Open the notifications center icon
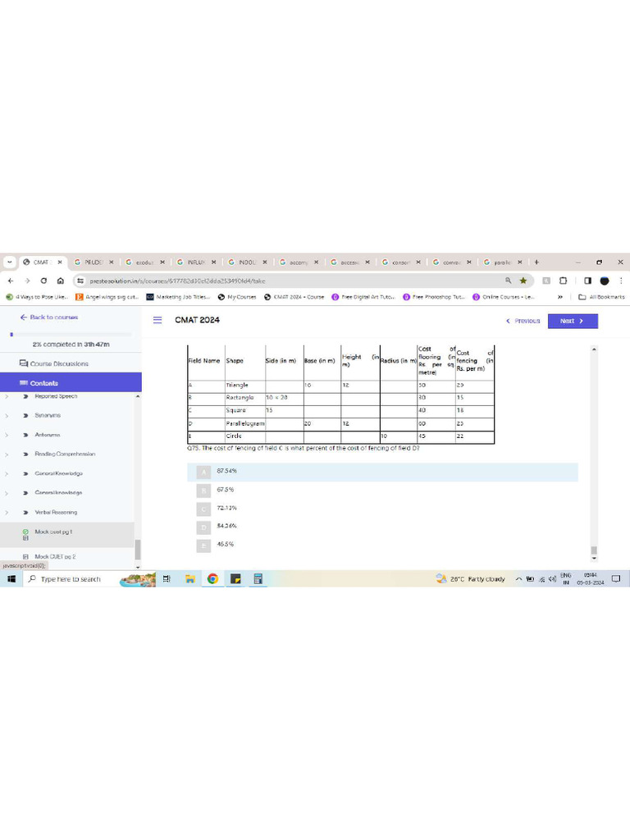 coord(616,579)
